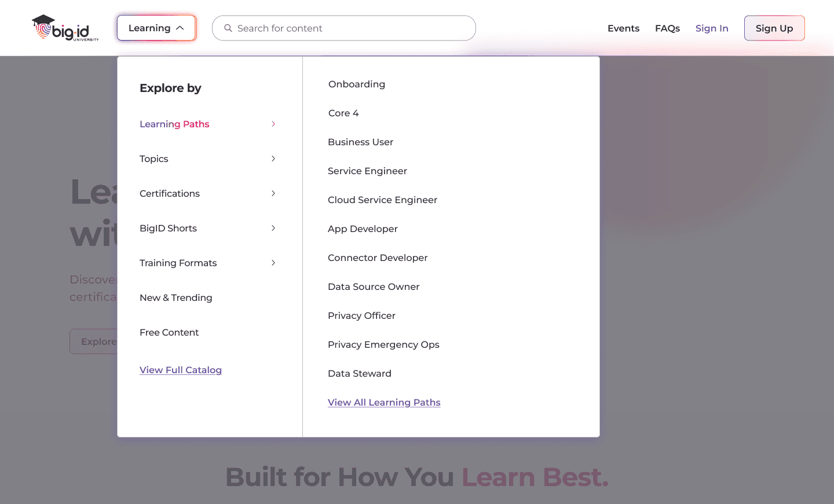Screen dimensions: 834x504
Task: Select Certifications in Explore by menu
Action: tap(170, 193)
